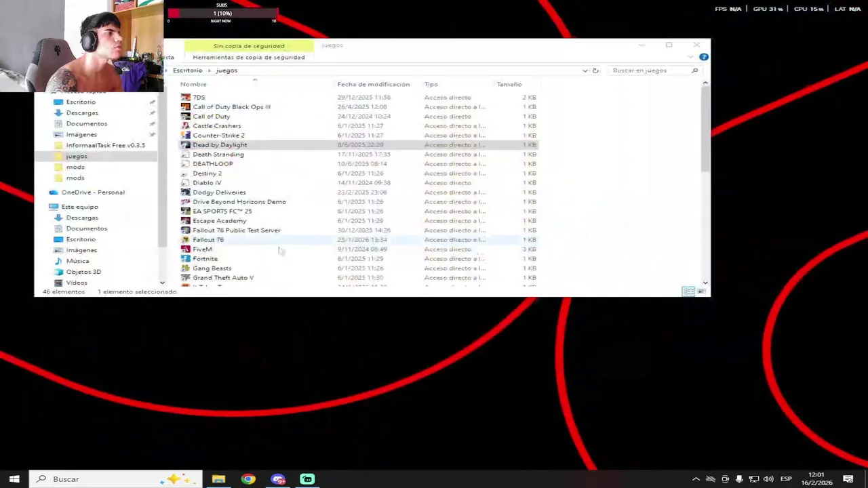Sort files by Tamaño column

tap(509, 85)
